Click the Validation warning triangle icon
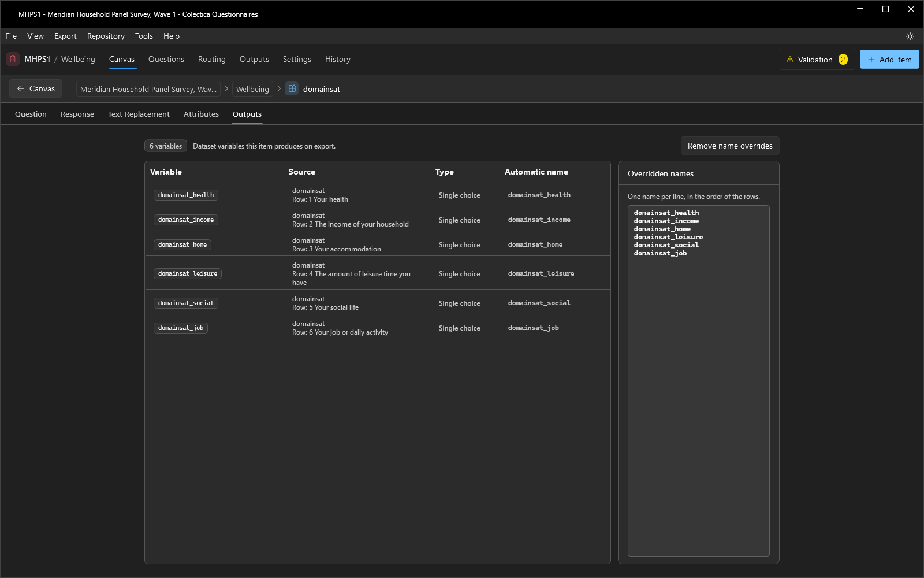Screen dimensions: 924x578 (x=790, y=60)
